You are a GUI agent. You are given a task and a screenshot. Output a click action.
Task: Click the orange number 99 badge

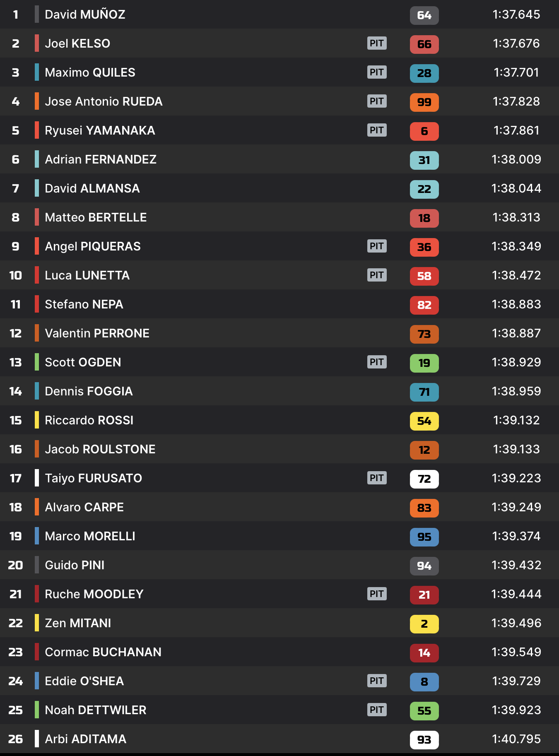(424, 102)
